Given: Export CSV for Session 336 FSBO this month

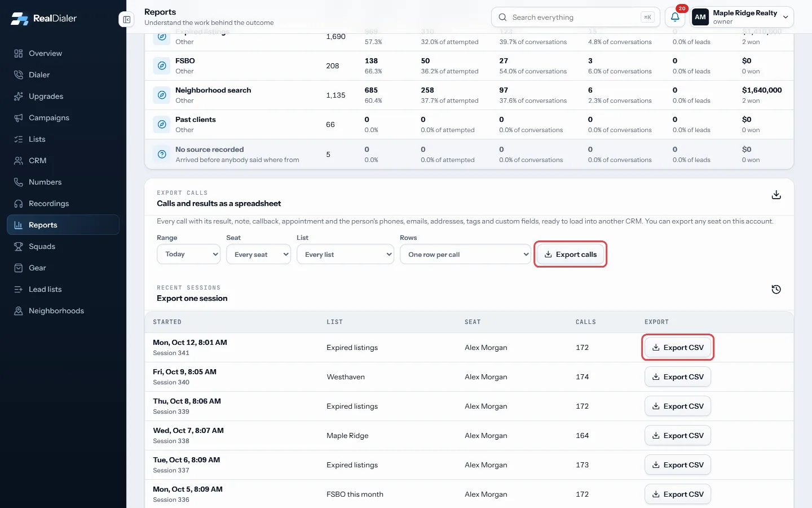Looking at the screenshot, I should (678, 494).
